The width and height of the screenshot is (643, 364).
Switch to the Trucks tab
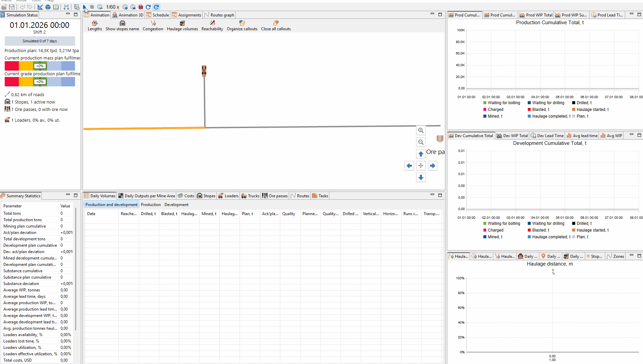tap(250, 196)
